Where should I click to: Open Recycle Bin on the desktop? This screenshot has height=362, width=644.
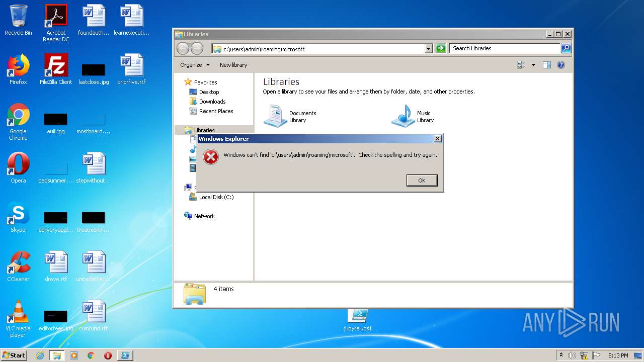coord(18,20)
